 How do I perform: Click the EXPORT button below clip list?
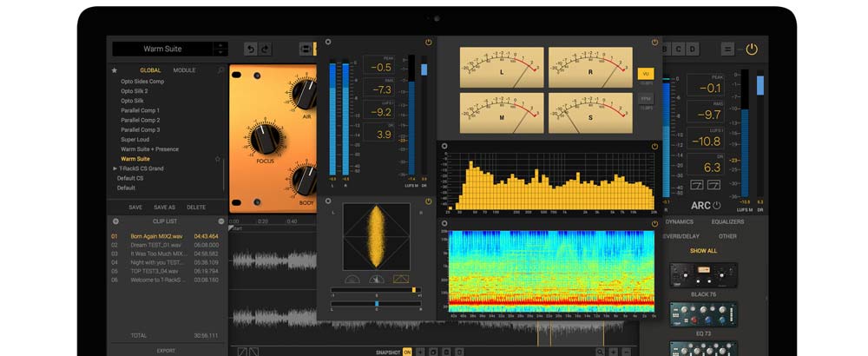166,351
